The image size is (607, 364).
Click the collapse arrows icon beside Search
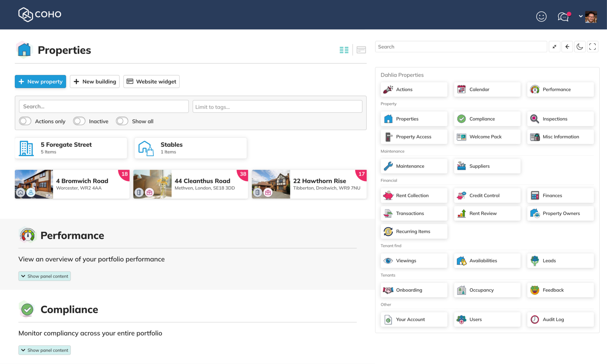pos(554,47)
